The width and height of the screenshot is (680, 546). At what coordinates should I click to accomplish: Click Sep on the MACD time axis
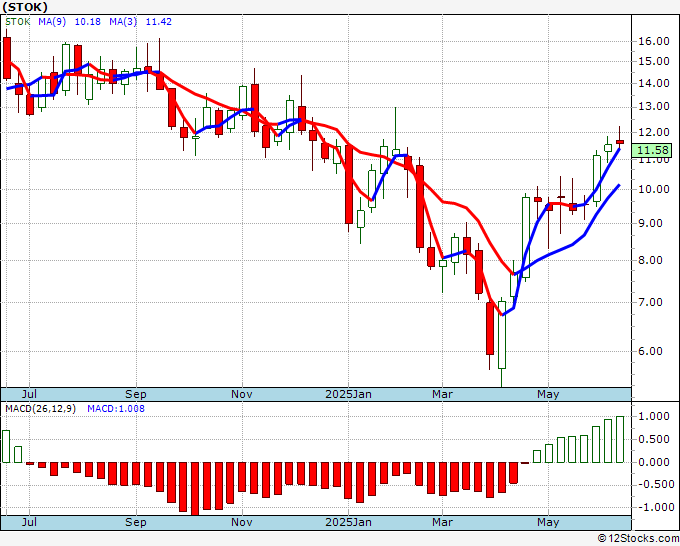pyautogui.click(x=136, y=522)
